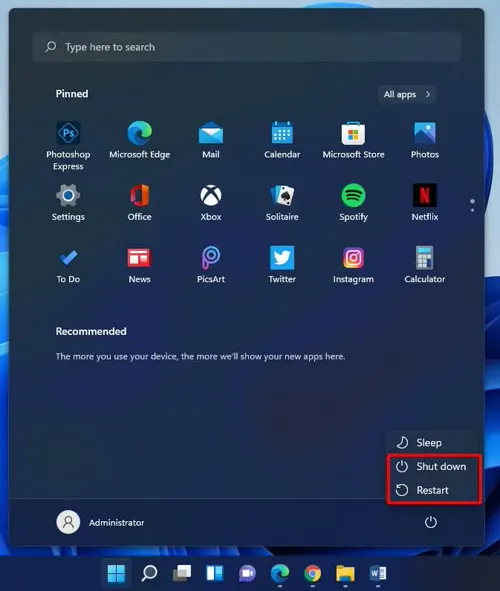
Task: Open Settings from pinned apps
Action: pos(68,202)
